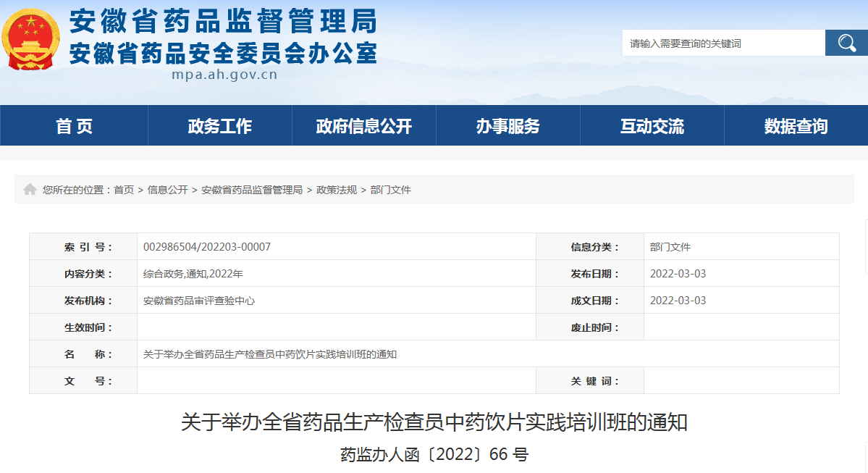Image resolution: width=868 pixels, height=473 pixels.
Task: Open the 办事服务 menu
Action: tap(507, 125)
